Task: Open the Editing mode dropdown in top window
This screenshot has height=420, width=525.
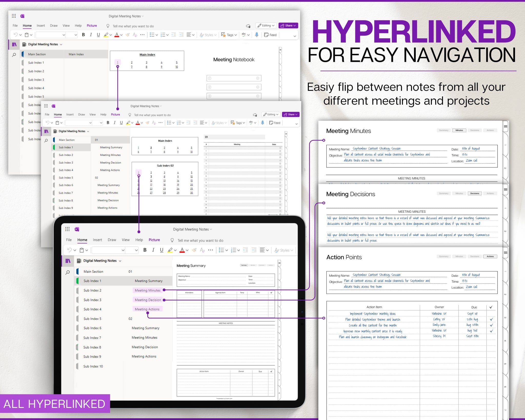Action: pos(266,26)
